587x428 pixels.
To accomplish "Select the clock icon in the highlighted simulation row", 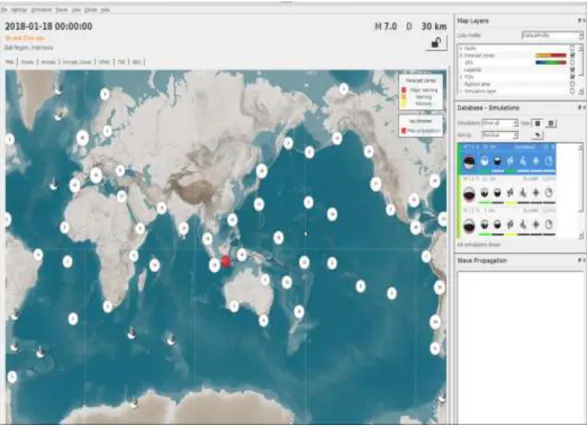I will (549, 161).
